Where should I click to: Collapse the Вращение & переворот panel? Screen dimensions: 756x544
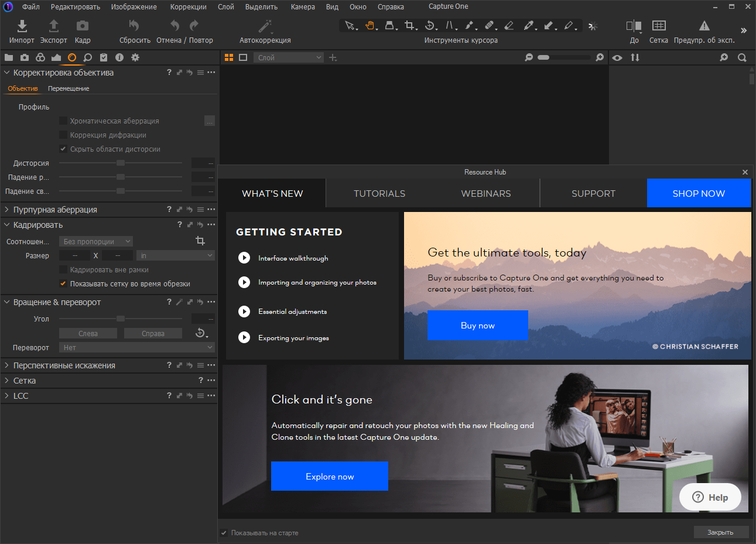[7, 302]
